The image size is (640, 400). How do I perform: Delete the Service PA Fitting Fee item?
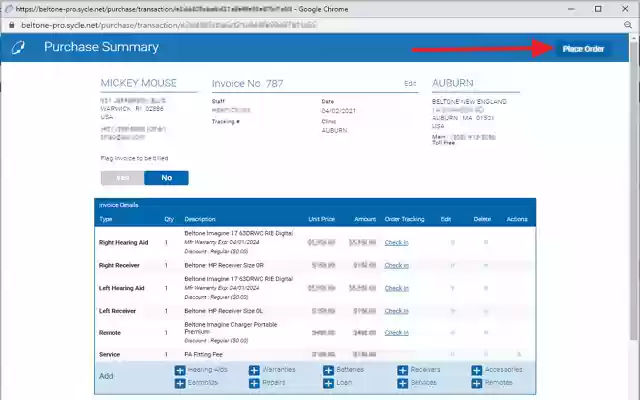[486, 354]
